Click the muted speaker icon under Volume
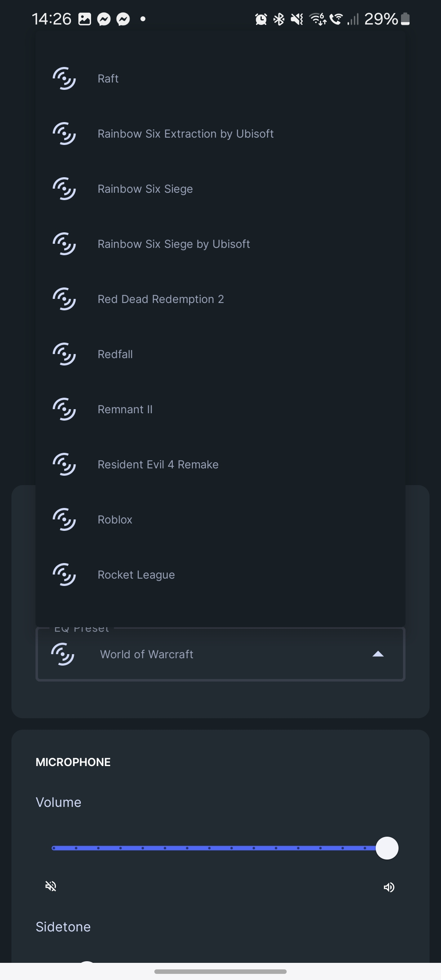Viewport: 441px width, 980px height. (51, 886)
